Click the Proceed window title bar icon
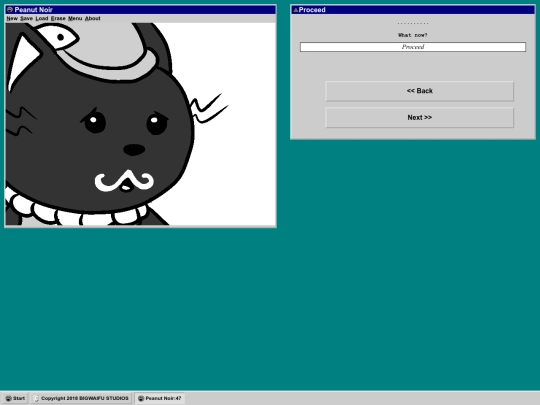 [295, 10]
